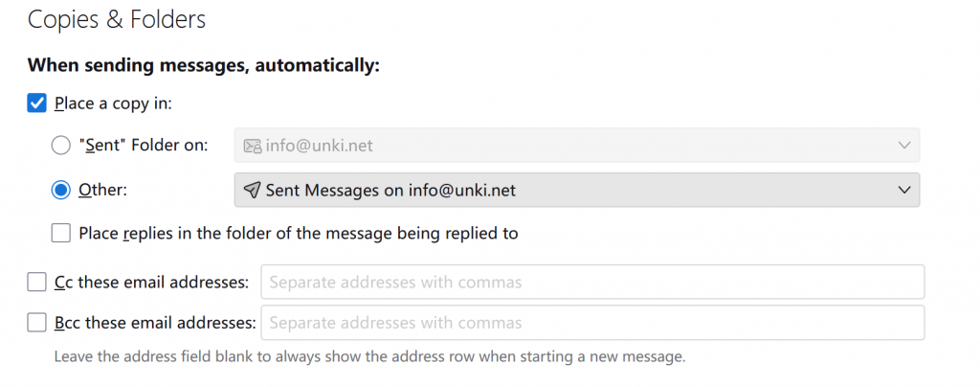Enable placing replies in replied message's folder
Screen dimensions: 980x387
pos(61,233)
